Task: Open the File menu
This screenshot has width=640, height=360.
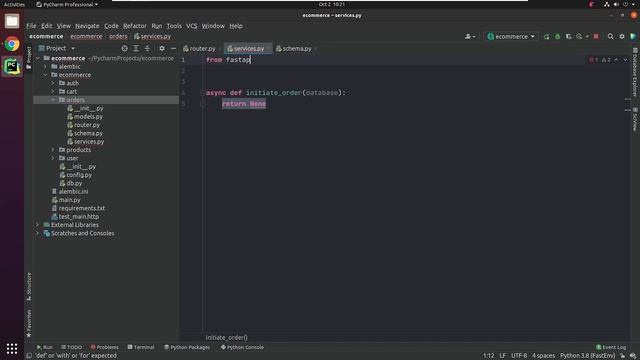Action: [x=31, y=26]
